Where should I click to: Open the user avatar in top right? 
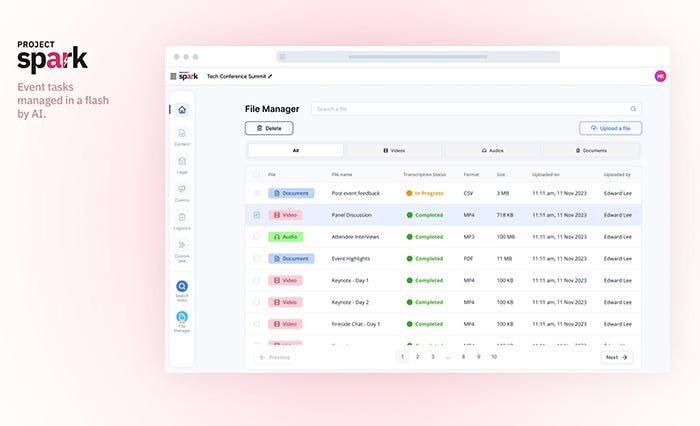tap(660, 76)
